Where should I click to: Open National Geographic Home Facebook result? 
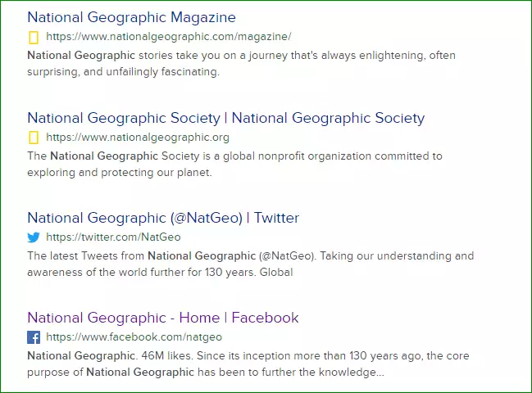point(162,318)
